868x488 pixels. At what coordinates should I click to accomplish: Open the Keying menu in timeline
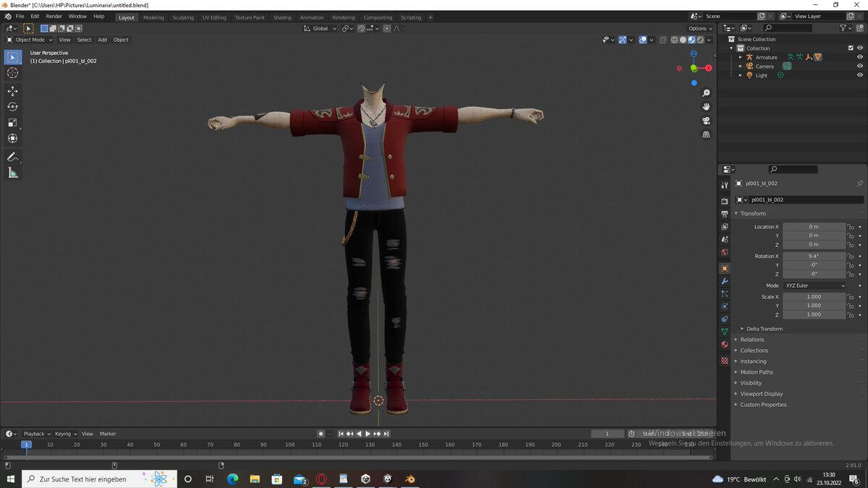(x=65, y=434)
